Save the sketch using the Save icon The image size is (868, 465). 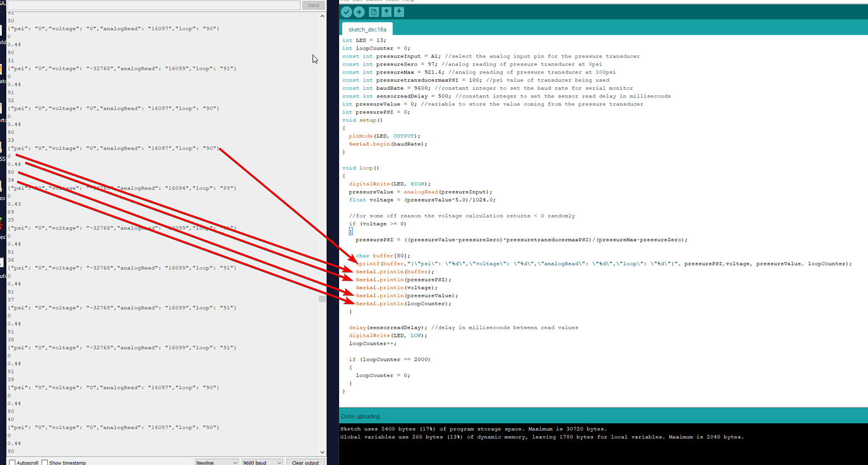398,11
